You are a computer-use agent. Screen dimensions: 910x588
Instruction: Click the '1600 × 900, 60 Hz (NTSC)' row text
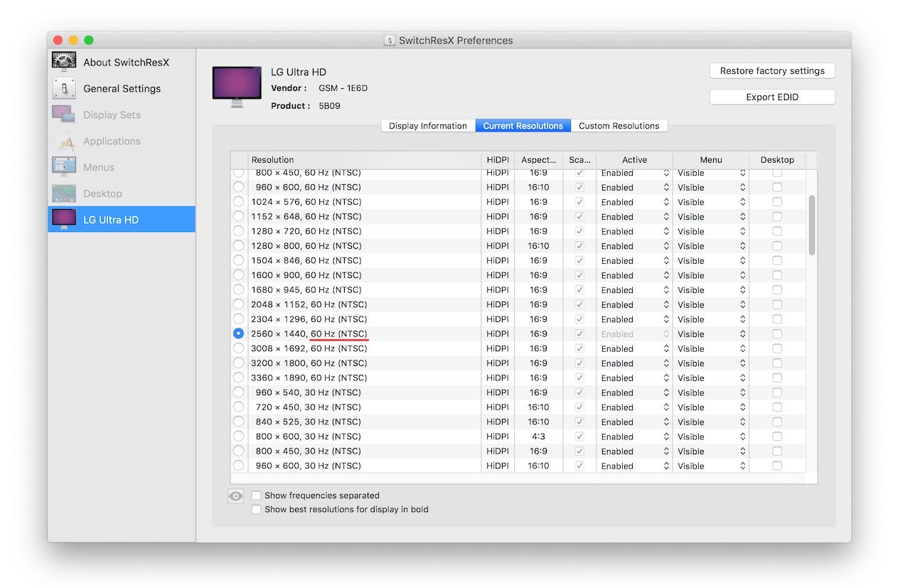306,275
